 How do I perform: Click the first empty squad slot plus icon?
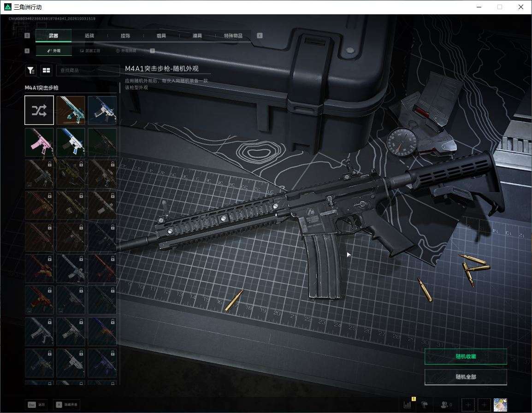[468, 405]
